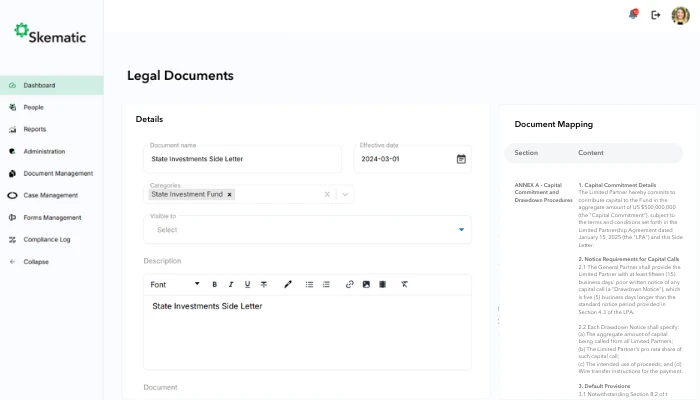Click the logout icon in header
Image resolution: width=700 pixels, height=400 pixels.
(656, 15)
